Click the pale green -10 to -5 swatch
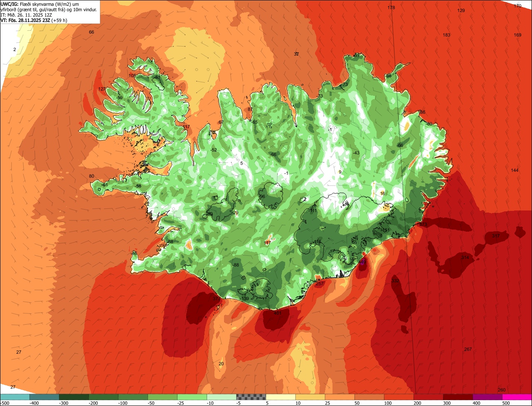The height and width of the screenshot is (406, 532). click(222, 397)
